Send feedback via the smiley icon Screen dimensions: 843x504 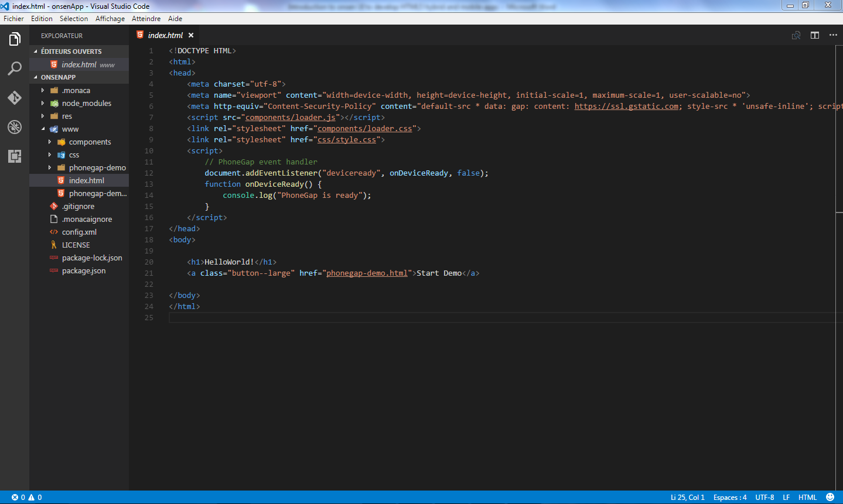click(830, 497)
